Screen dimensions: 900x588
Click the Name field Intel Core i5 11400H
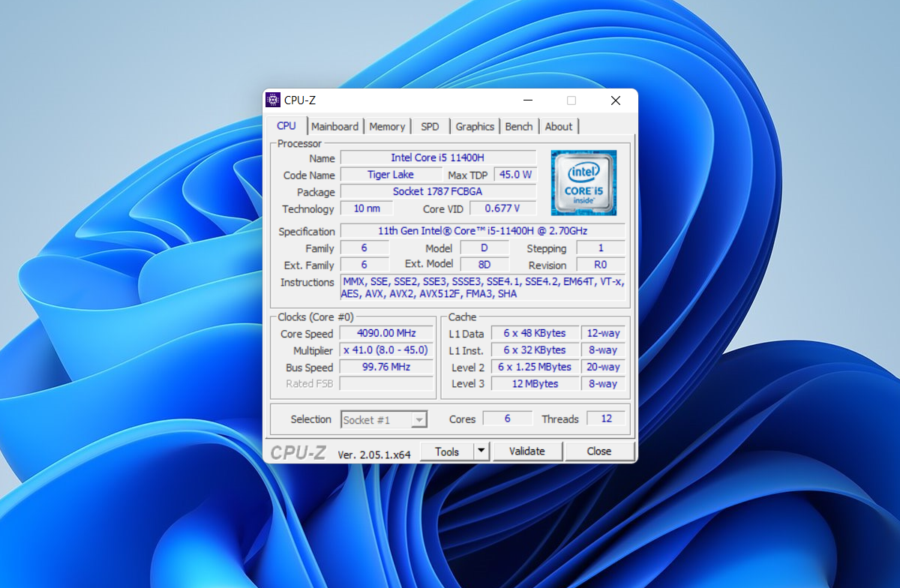(x=438, y=157)
